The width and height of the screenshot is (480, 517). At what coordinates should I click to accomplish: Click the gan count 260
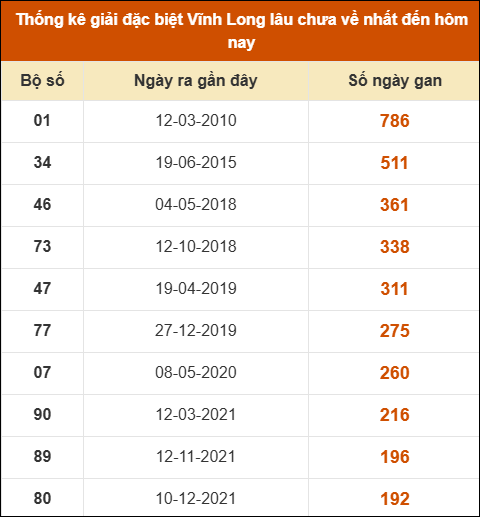[x=395, y=373]
